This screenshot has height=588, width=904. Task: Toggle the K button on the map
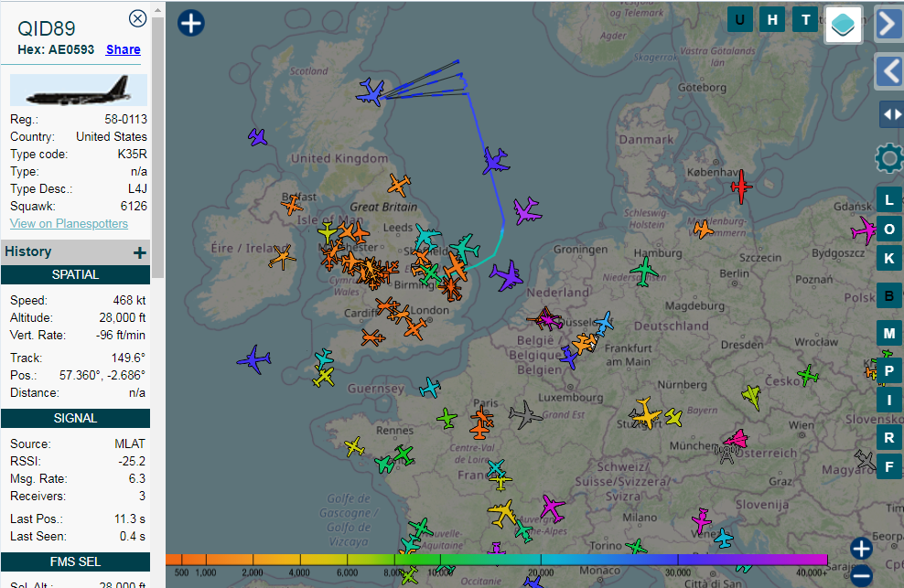[889, 258]
